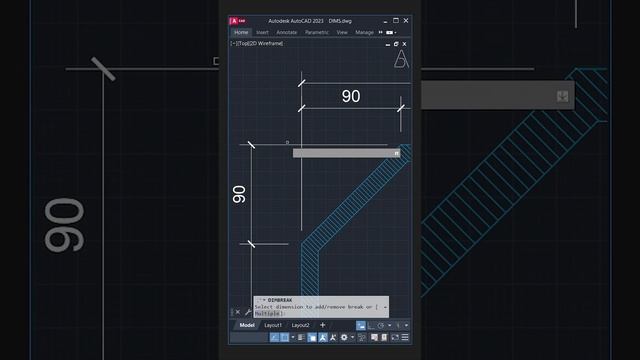Image resolution: width=640 pixels, height=360 pixels.
Task: Click the Multiple option in command prompt
Action: (x=268, y=313)
